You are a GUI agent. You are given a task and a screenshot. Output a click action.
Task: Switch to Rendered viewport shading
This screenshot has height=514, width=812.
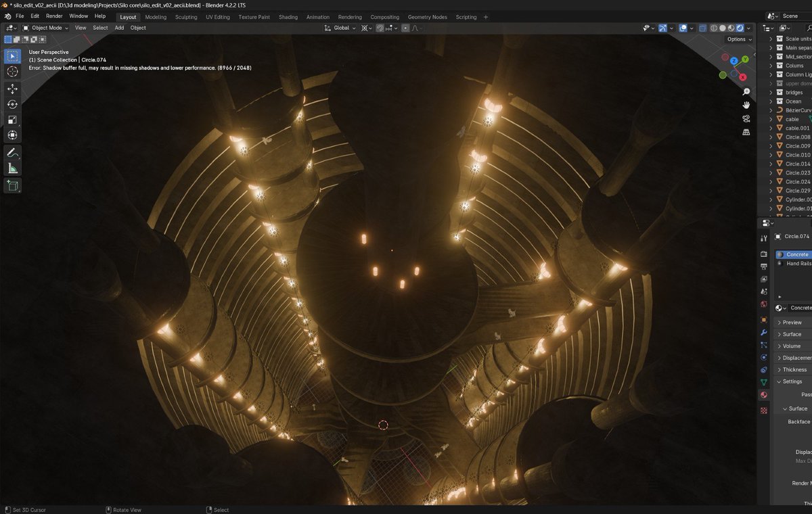click(740, 28)
